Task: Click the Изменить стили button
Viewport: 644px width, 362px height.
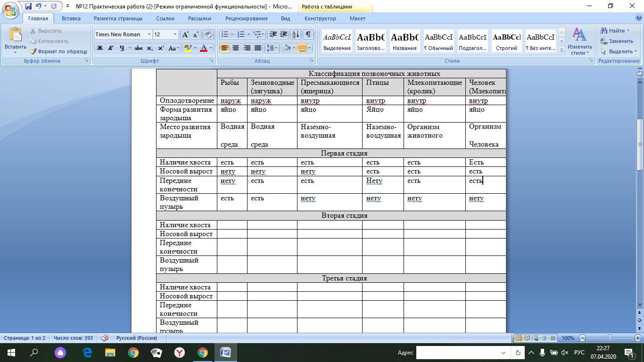Action: (579, 41)
